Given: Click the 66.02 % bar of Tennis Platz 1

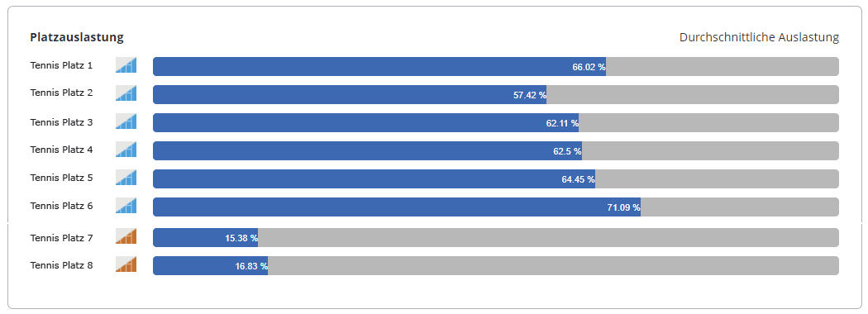Looking at the screenshot, I should click(x=379, y=66).
